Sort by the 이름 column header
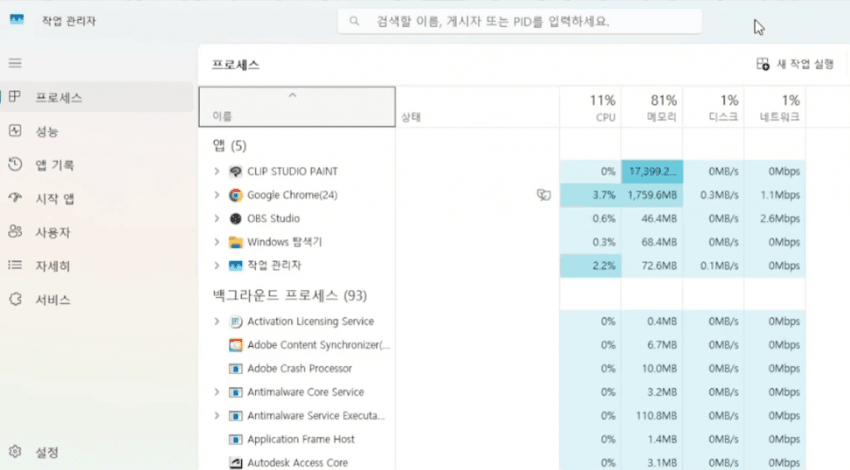The image size is (850, 470). click(x=297, y=107)
